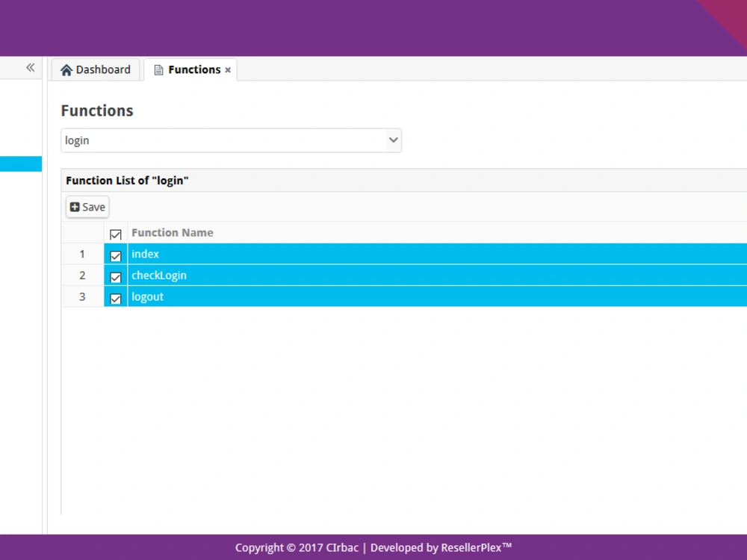Click the Function List of login panel header
The image size is (747, 560).
tap(127, 180)
